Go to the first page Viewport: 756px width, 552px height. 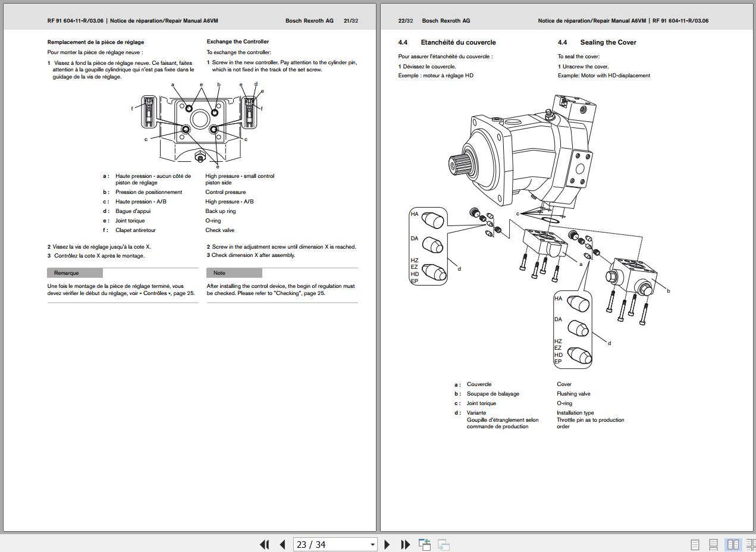tap(265, 544)
